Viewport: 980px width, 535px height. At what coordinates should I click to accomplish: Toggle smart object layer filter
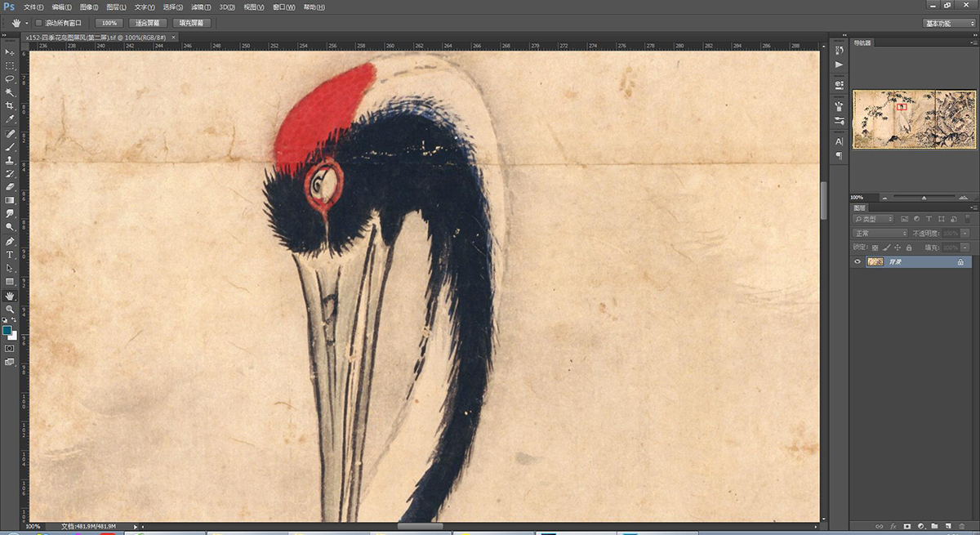(x=953, y=219)
